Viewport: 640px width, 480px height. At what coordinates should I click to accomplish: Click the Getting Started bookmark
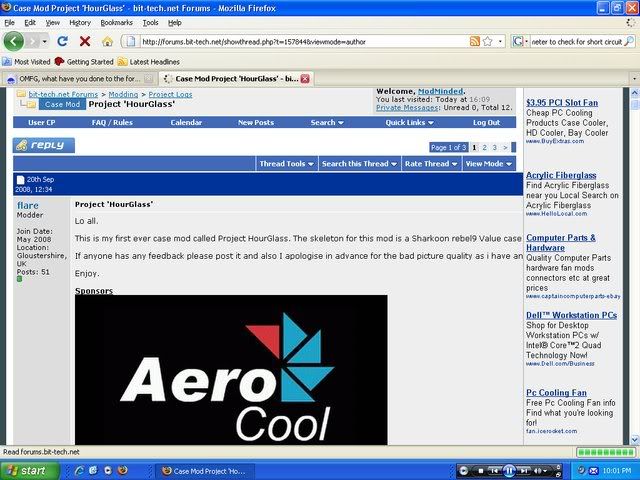pos(84,62)
